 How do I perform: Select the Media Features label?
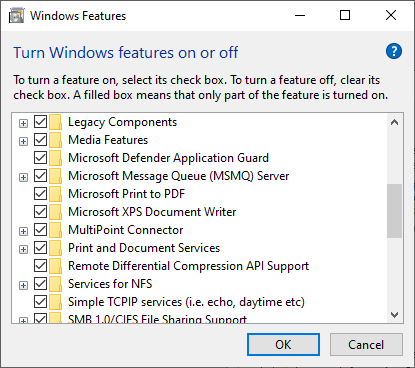(x=108, y=140)
